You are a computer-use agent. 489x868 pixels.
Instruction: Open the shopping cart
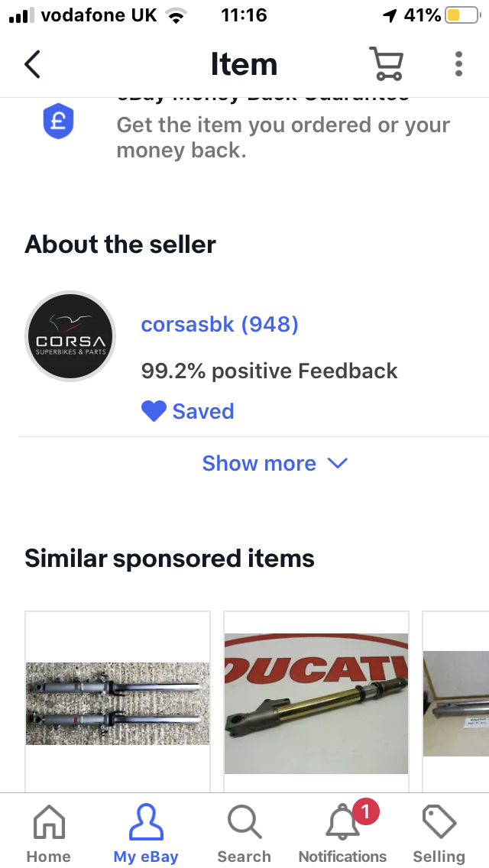[386, 64]
